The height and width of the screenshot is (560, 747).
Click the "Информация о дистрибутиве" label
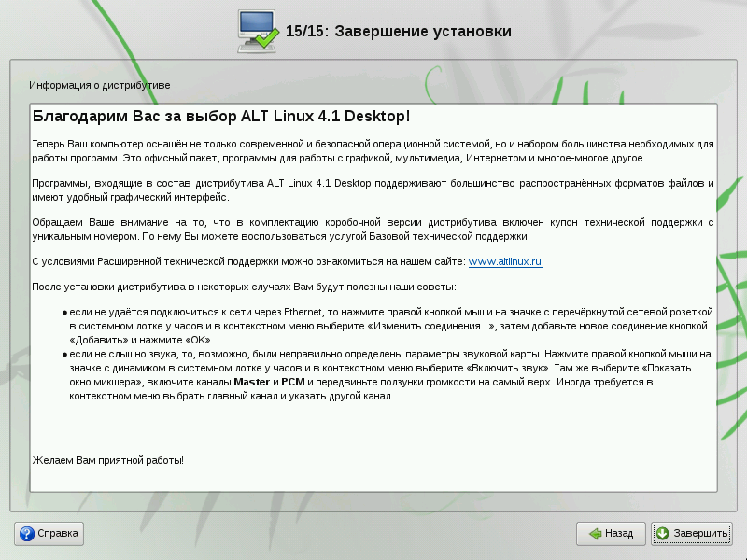click(100, 85)
